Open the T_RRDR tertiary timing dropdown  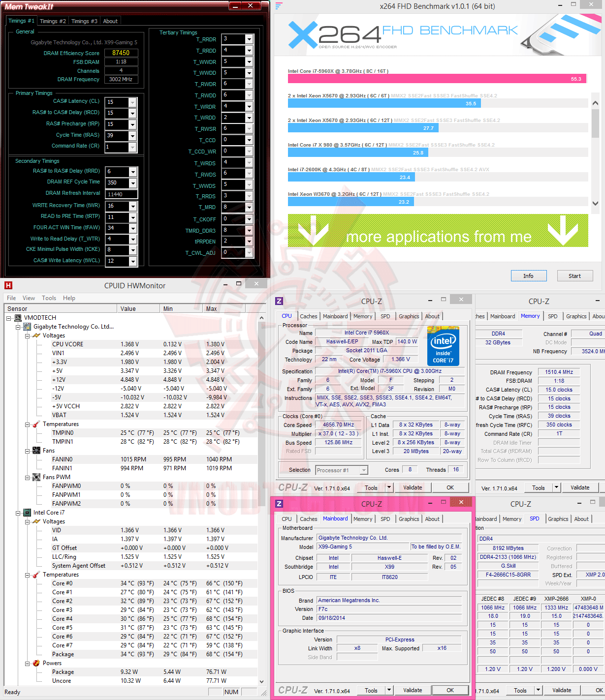click(249, 39)
